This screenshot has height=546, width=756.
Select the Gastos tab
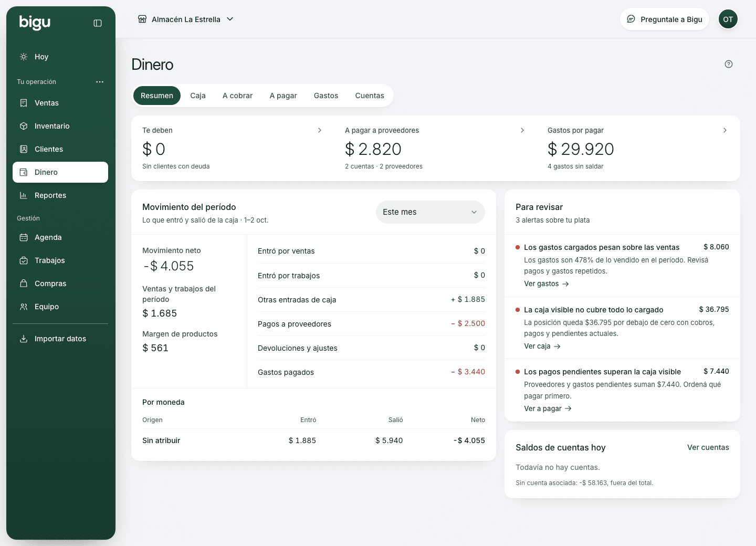point(326,96)
